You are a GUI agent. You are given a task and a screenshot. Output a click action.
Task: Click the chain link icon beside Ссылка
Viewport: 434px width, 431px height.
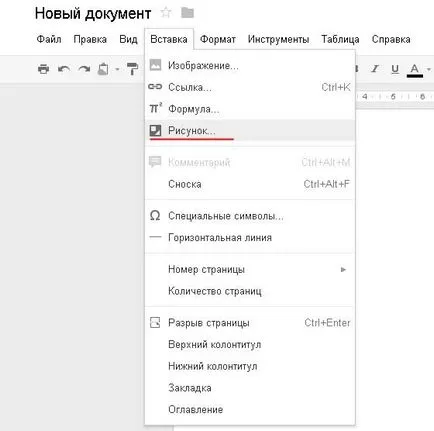(155, 87)
